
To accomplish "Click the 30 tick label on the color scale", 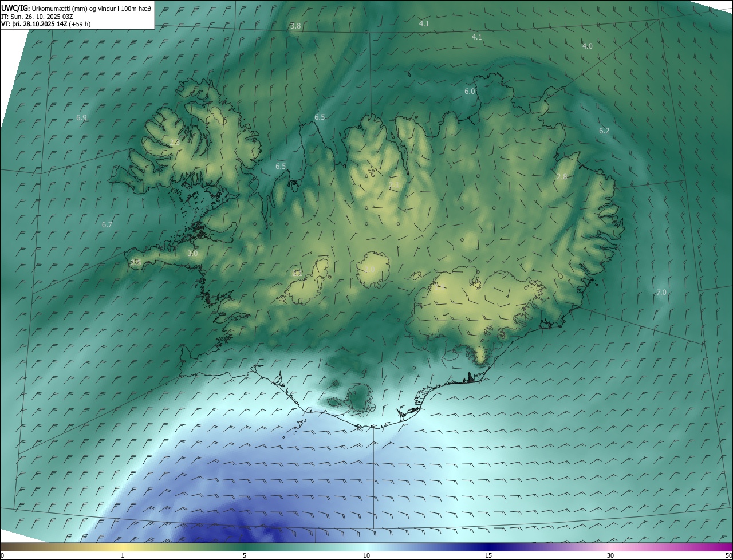I will (x=610, y=555).
